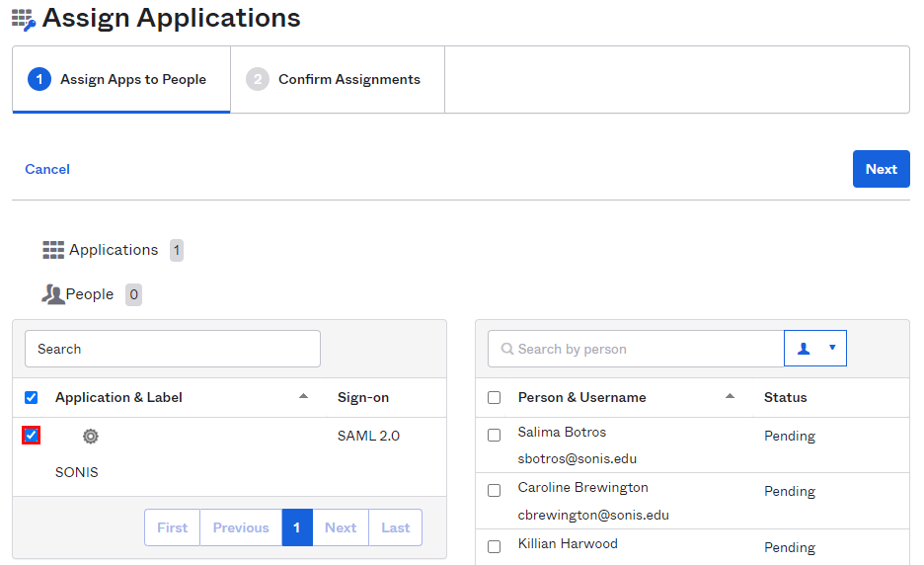The width and height of the screenshot is (924, 565).
Task: Go to the Last pagination page
Action: tap(395, 527)
